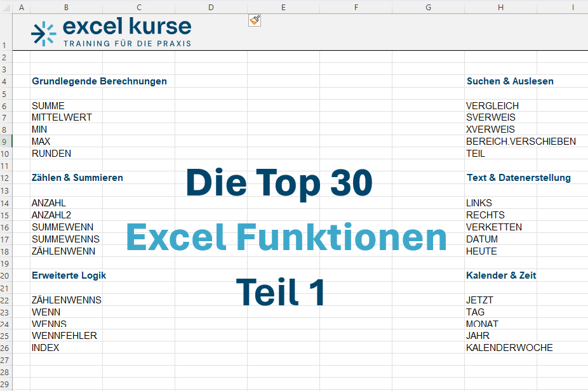Screen dimensions: 588x391
Task: Select the row 20 header
Action: pos(6,275)
